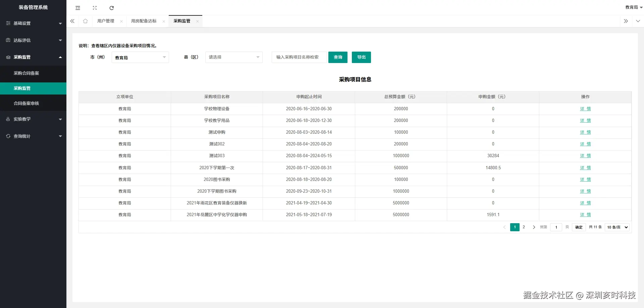Select the 采购监管 page tab

tap(182, 21)
